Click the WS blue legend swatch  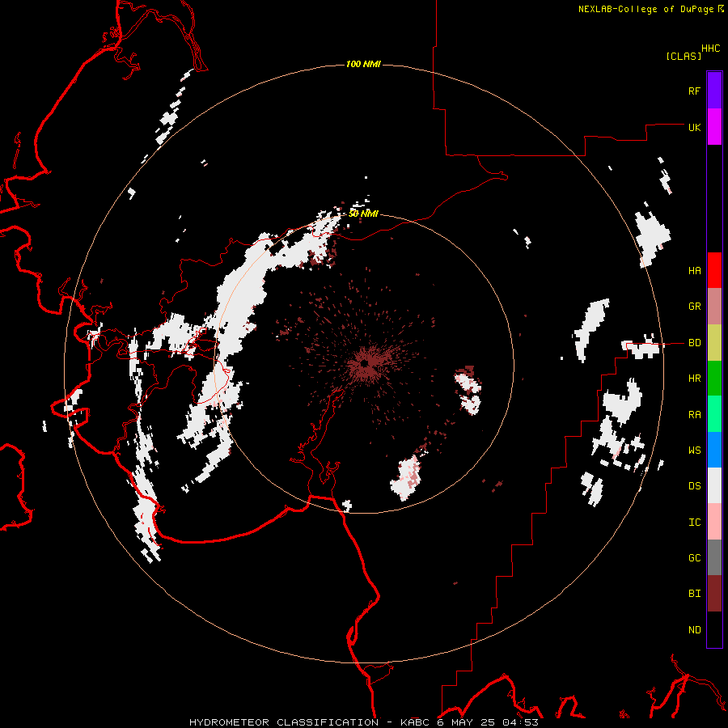point(714,450)
